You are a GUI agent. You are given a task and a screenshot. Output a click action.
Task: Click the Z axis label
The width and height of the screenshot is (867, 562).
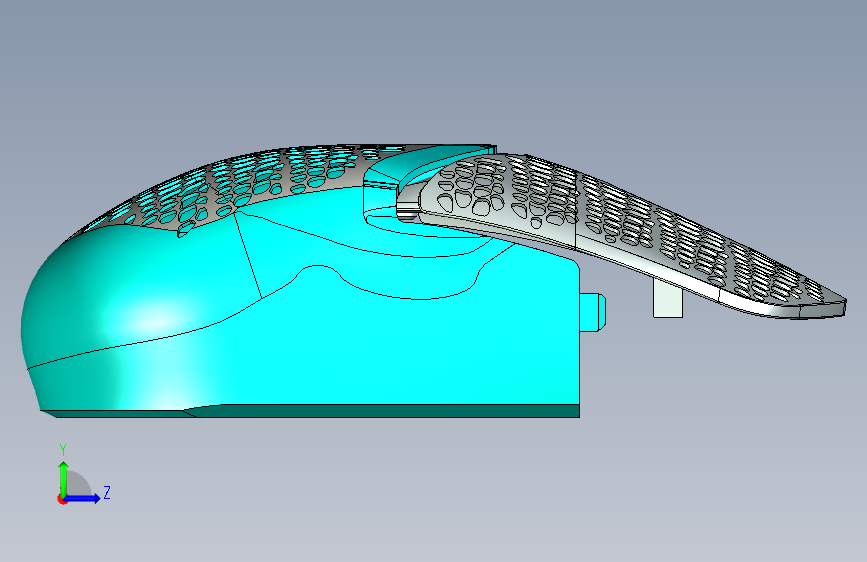click(x=107, y=492)
